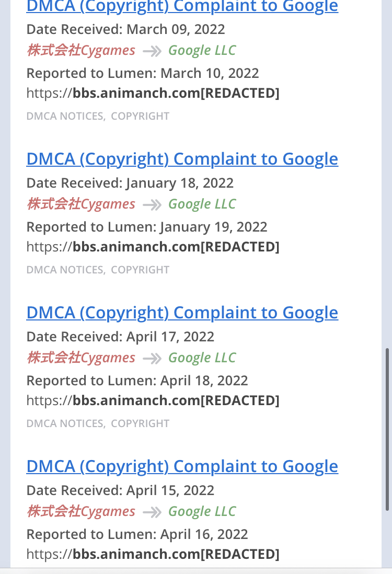The width and height of the screenshot is (392, 574).
Task: Click 株式会社Cygames sender in January 18 notice
Action: [81, 204]
